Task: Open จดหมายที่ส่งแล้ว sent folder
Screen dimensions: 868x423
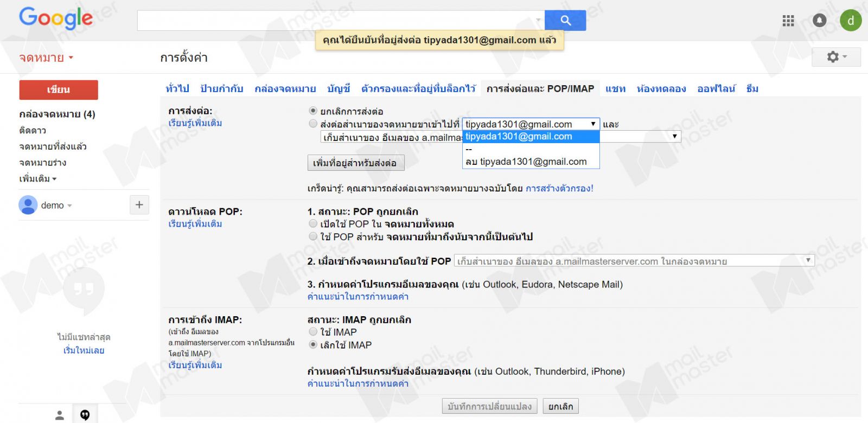Action: (x=53, y=146)
